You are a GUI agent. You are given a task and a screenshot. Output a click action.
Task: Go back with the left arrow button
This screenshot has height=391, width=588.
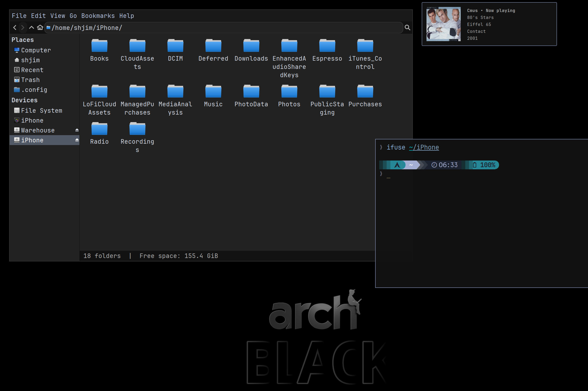(15, 28)
